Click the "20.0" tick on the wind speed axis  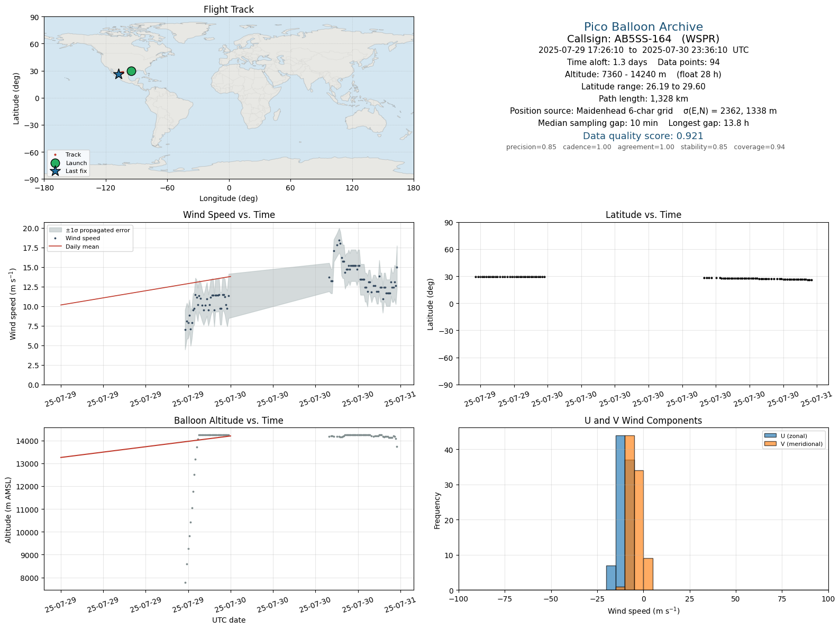31,229
